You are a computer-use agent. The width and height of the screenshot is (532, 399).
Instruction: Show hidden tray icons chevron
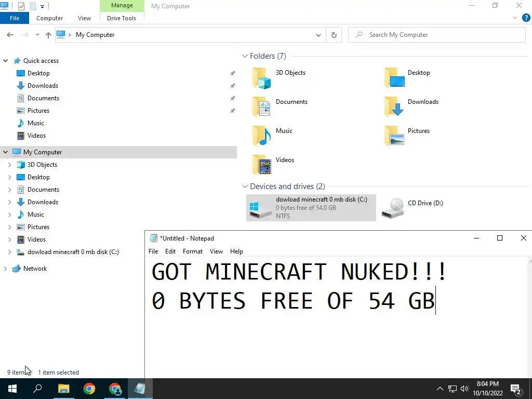pos(440,389)
